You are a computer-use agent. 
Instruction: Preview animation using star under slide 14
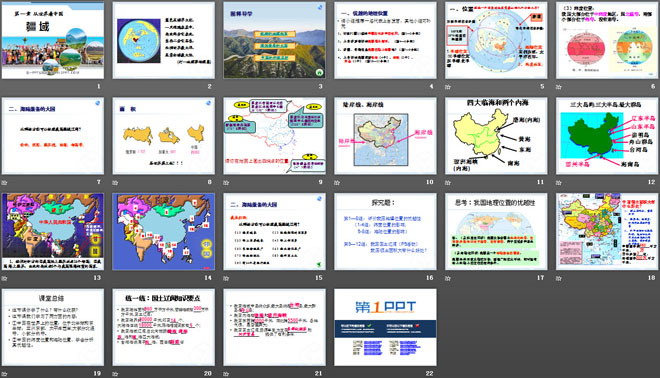coord(115,278)
